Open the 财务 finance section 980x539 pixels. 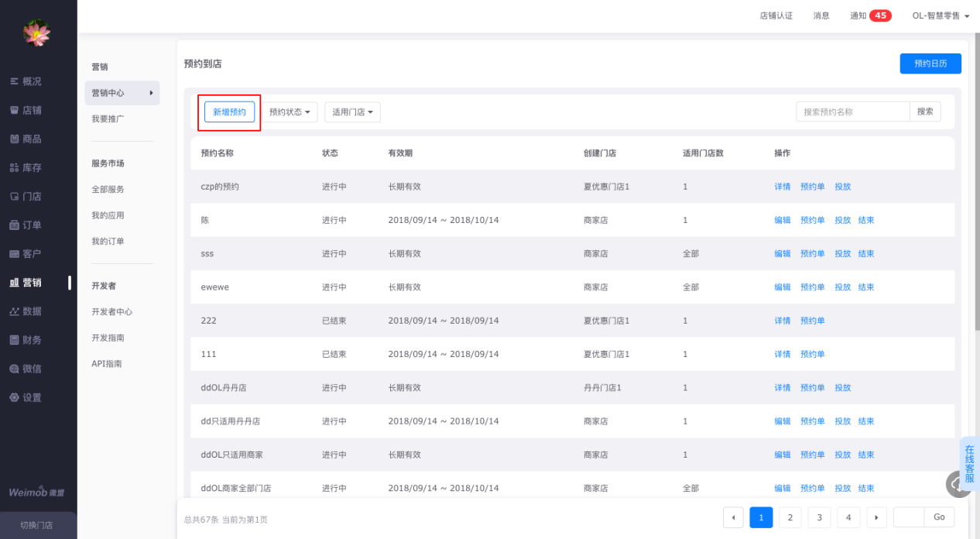pos(26,340)
